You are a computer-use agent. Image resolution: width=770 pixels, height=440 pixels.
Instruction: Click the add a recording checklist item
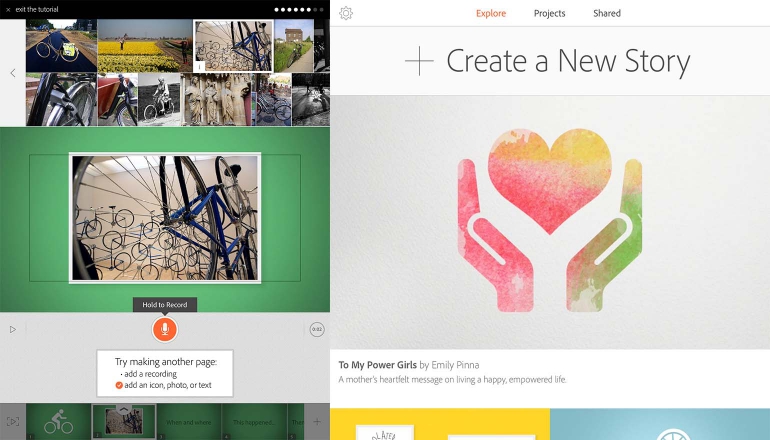pos(150,374)
